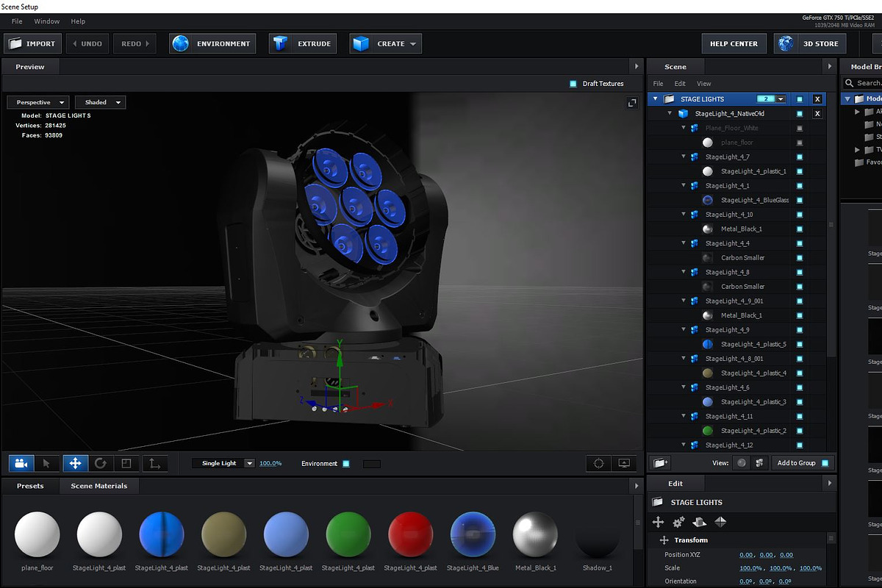Toggle the Environment checkbox
The image size is (882, 588).
(346, 464)
